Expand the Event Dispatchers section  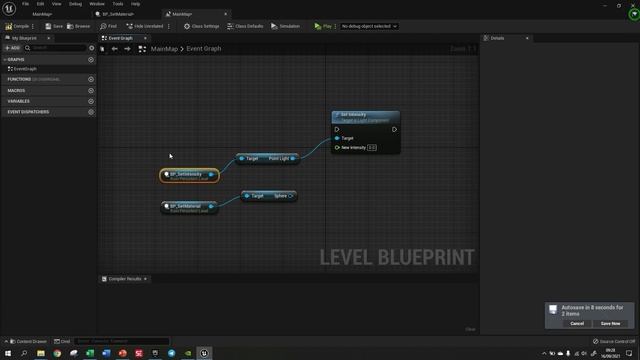(28, 112)
